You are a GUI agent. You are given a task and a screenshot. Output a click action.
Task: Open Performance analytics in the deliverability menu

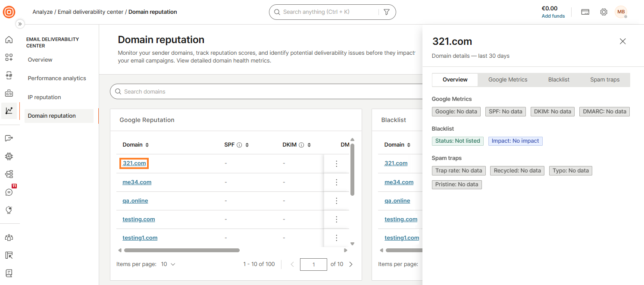point(57,78)
